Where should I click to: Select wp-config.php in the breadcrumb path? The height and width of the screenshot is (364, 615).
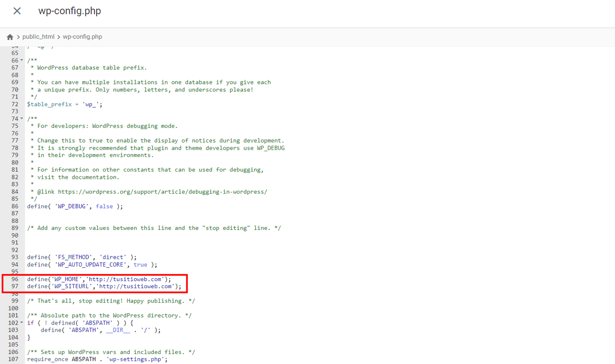82,36
